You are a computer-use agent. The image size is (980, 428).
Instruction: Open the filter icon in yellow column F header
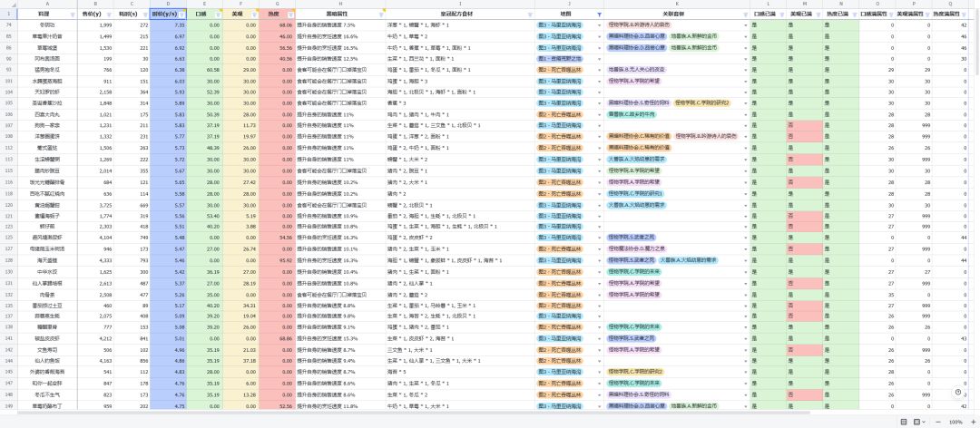[254, 14]
